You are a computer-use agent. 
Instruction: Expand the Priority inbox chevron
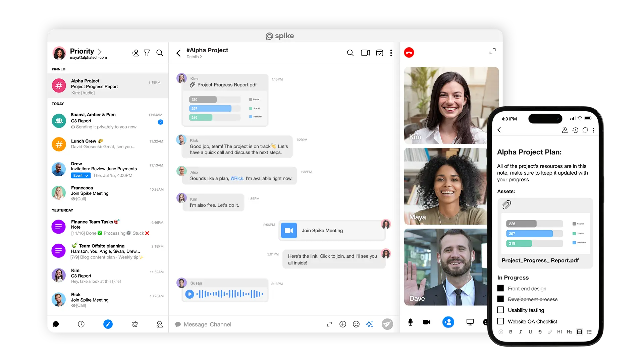[100, 52]
